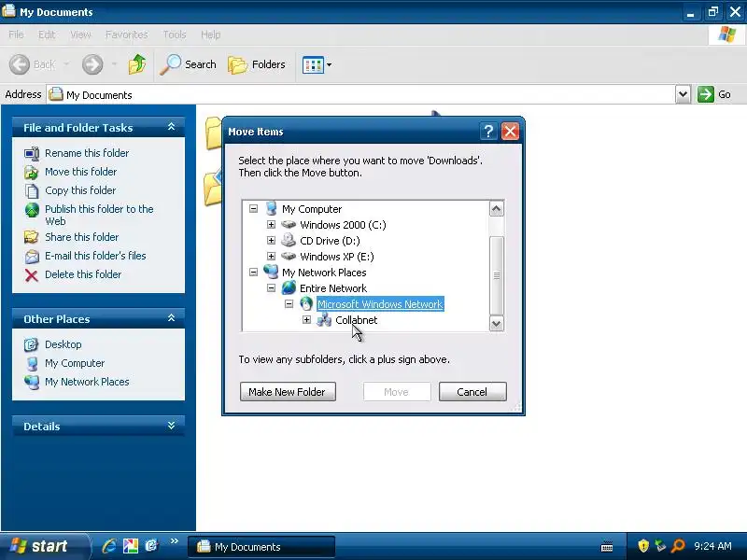Viewport: 747px width, 560px height.
Task: Click Copy this folder link
Action: click(80, 190)
